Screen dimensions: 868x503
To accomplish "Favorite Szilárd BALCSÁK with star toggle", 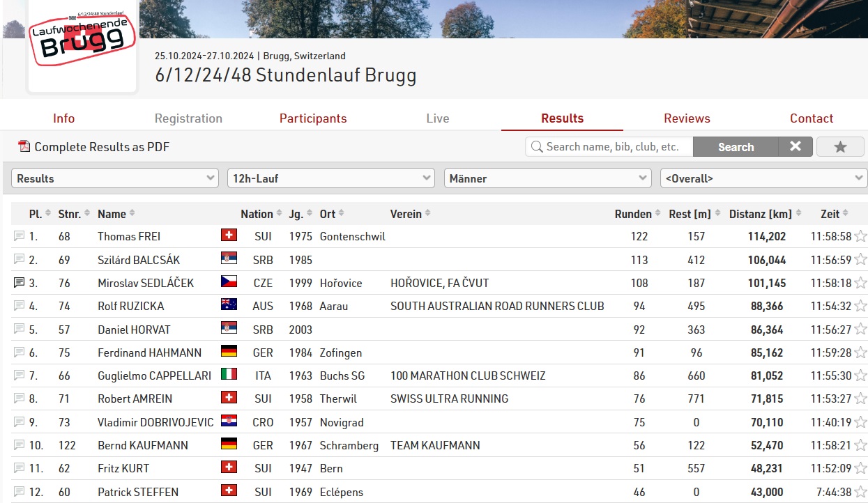I will (860, 259).
